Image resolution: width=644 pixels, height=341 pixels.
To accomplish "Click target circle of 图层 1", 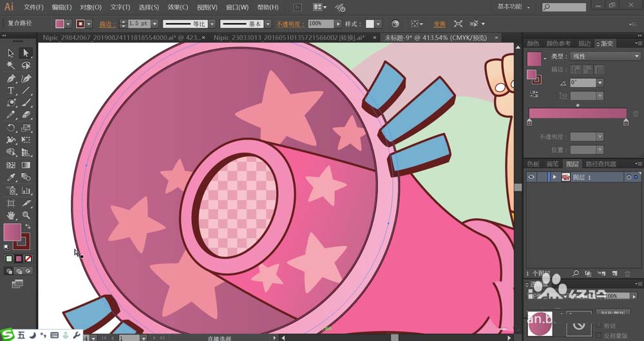I will pos(629,177).
